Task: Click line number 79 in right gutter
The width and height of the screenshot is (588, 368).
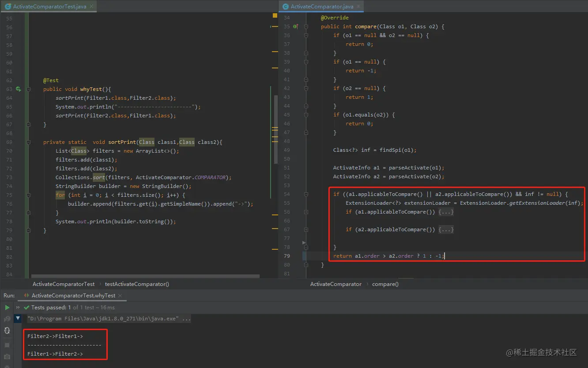Action: [x=286, y=256]
